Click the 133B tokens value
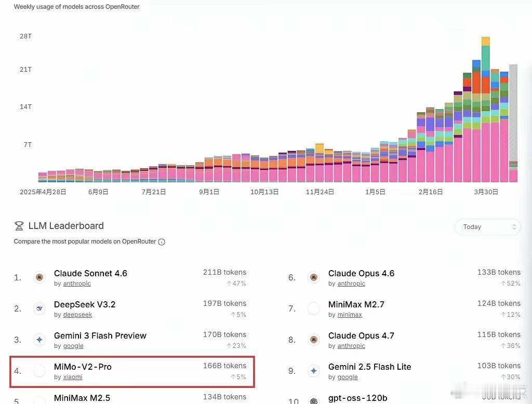The height and width of the screenshot is (404, 532). click(x=499, y=273)
